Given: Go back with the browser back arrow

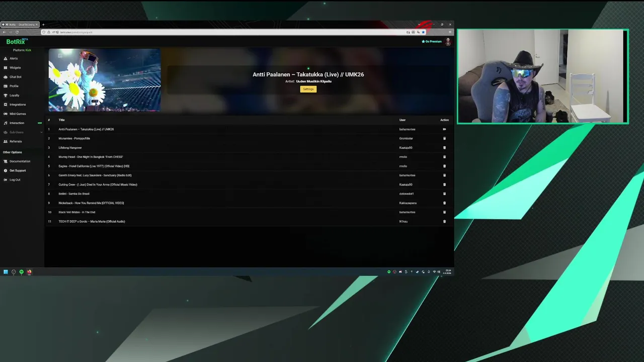Looking at the screenshot, I should [x=4, y=32].
